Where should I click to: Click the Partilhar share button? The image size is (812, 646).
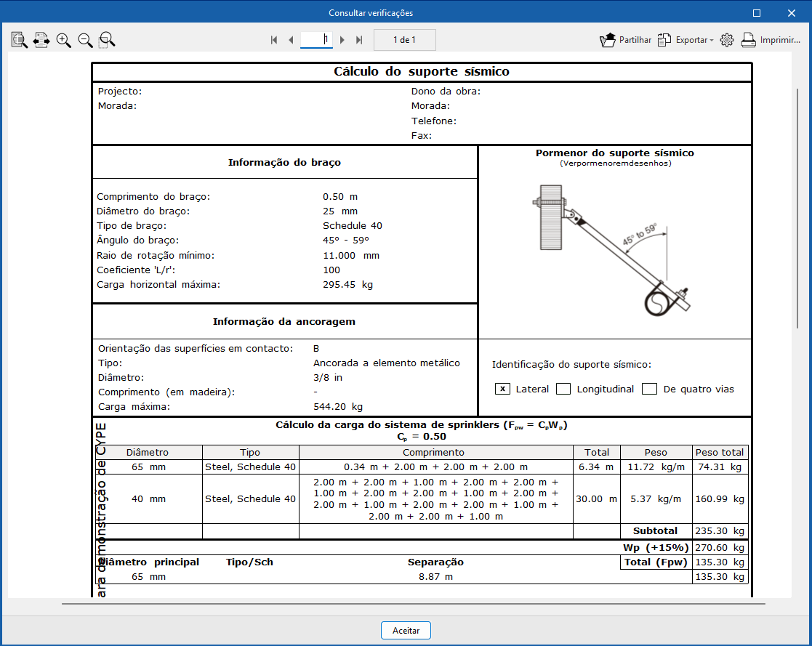click(625, 40)
